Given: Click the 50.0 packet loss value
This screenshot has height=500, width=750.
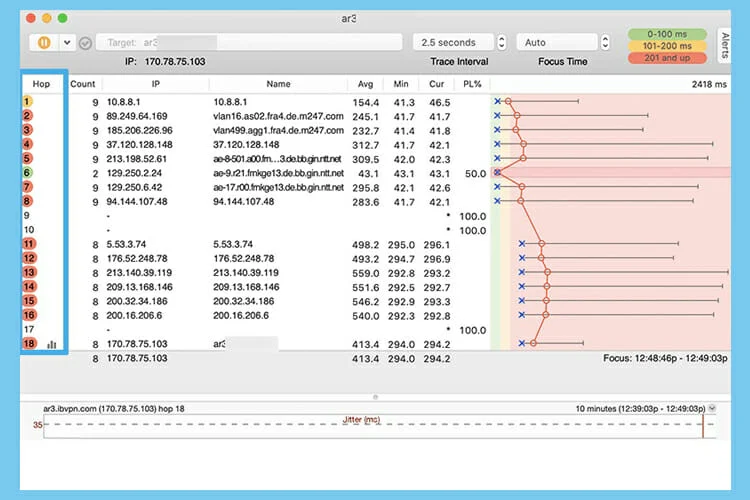Looking at the screenshot, I should click(475, 174).
